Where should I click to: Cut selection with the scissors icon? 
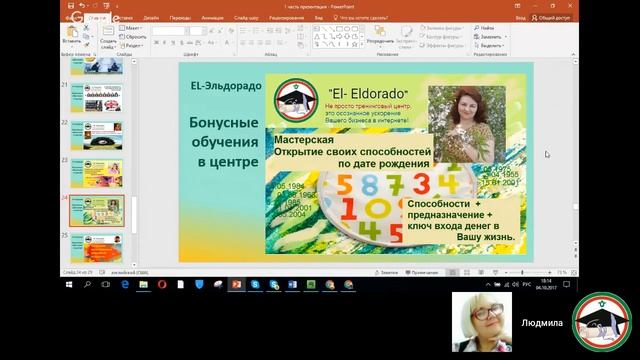86,28
